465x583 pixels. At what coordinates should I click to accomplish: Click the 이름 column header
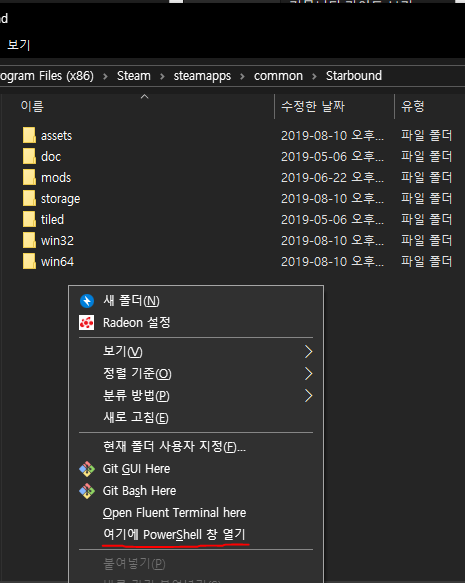tap(32, 106)
